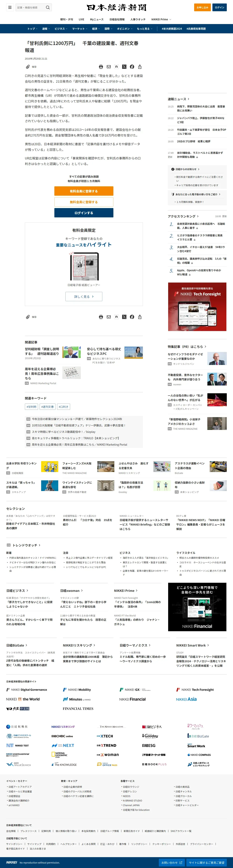
Task: Share on note using top icon
Action: (x=116, y=67)
